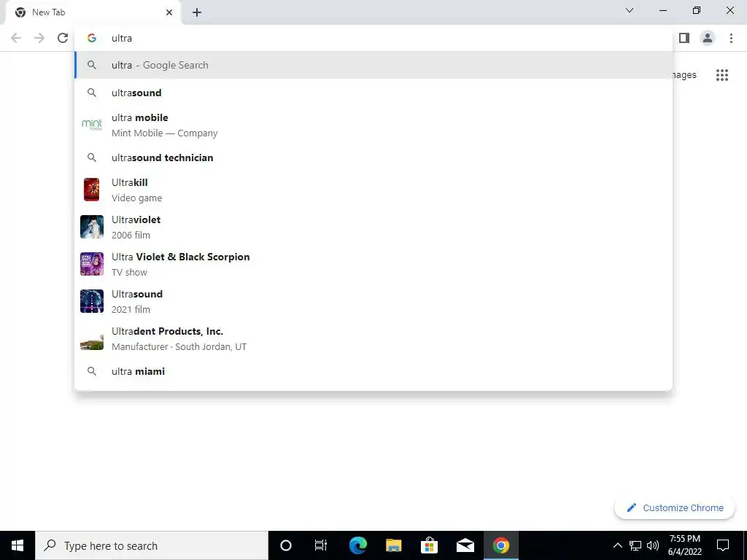
Task: Open Chrome's three-dot menu
Action: pos(731,38)
